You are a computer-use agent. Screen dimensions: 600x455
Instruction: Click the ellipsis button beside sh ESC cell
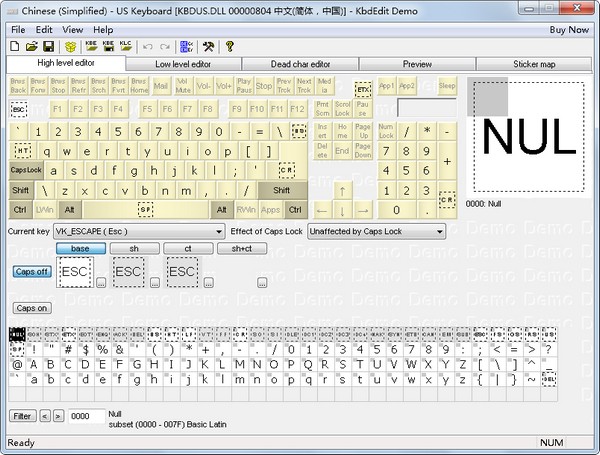(155, 283)
